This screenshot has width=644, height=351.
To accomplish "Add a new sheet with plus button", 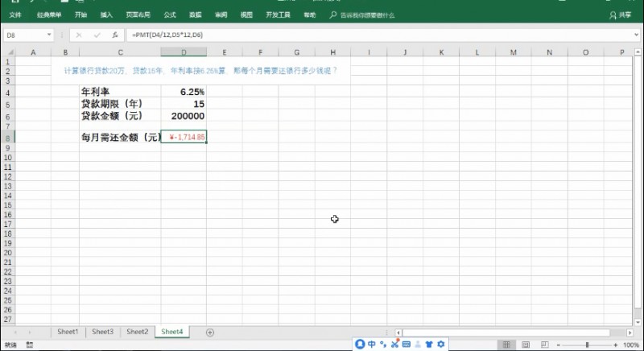I will click(210, 332).
